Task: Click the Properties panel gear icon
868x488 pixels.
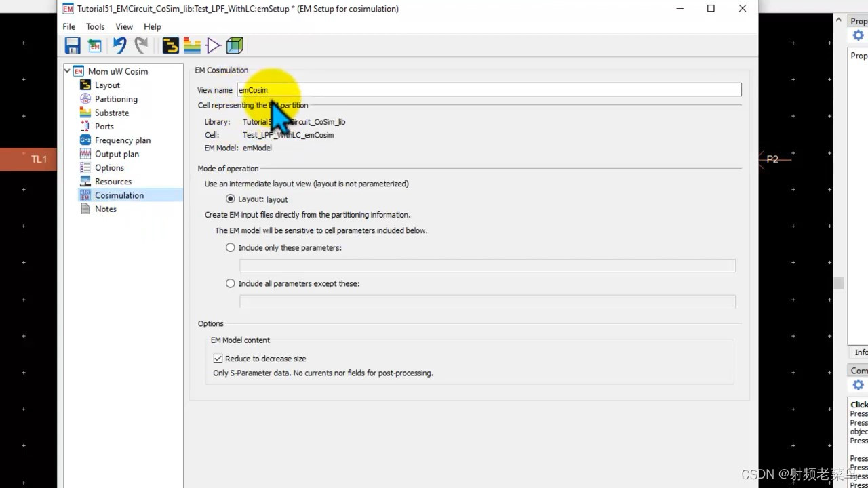Action: pos(858,35)
